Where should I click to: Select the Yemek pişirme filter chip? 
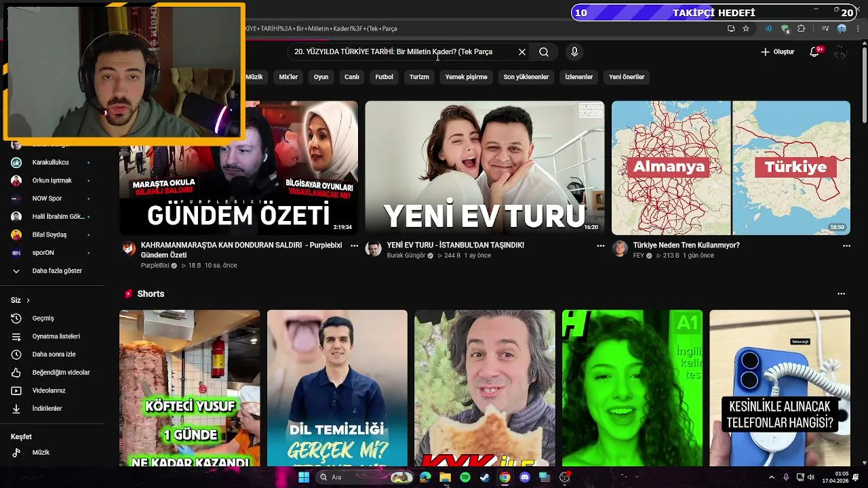(466, 77)
